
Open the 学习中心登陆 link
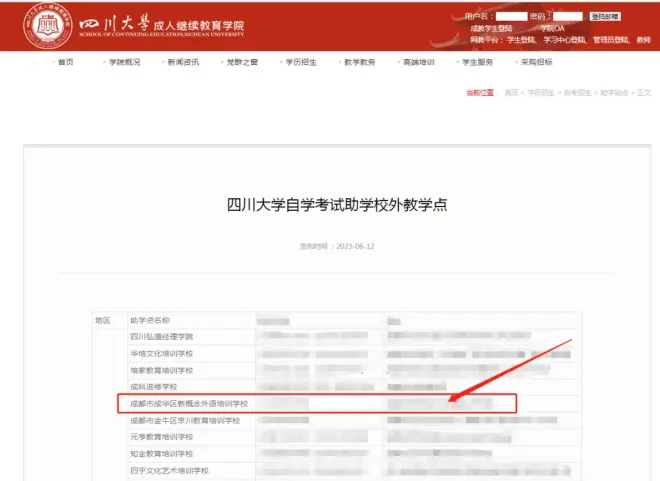click(566, 39)
